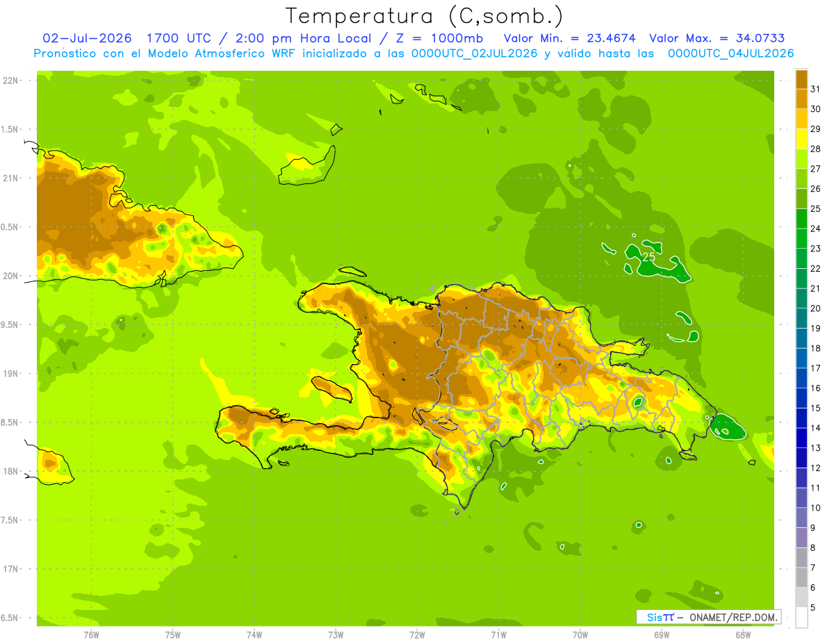Click the '76W' longitude tick label
This screenshot has width=834, height=644.
(91, 634)
